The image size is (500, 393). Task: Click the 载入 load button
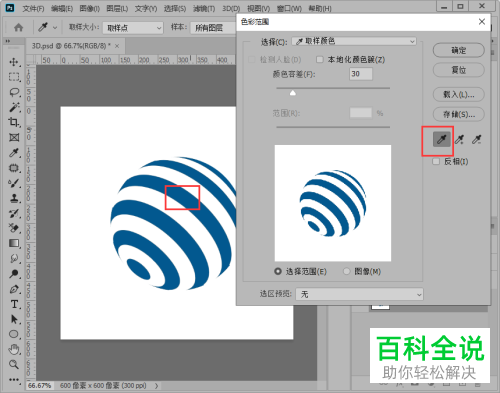[459, 95]
